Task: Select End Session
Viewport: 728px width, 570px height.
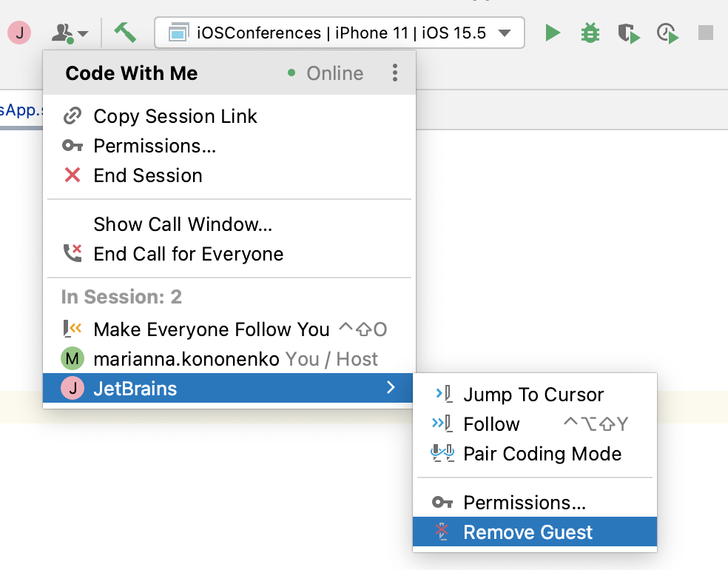Action: (x=147, y=175)
